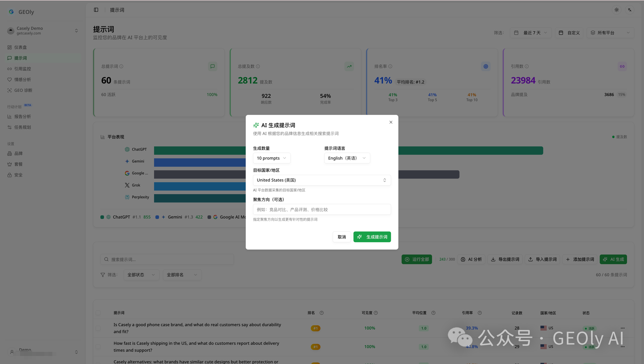Go to 仪表盘 in sidebar
This screenshot has width=644, height=364.
[x=43, y=47]
